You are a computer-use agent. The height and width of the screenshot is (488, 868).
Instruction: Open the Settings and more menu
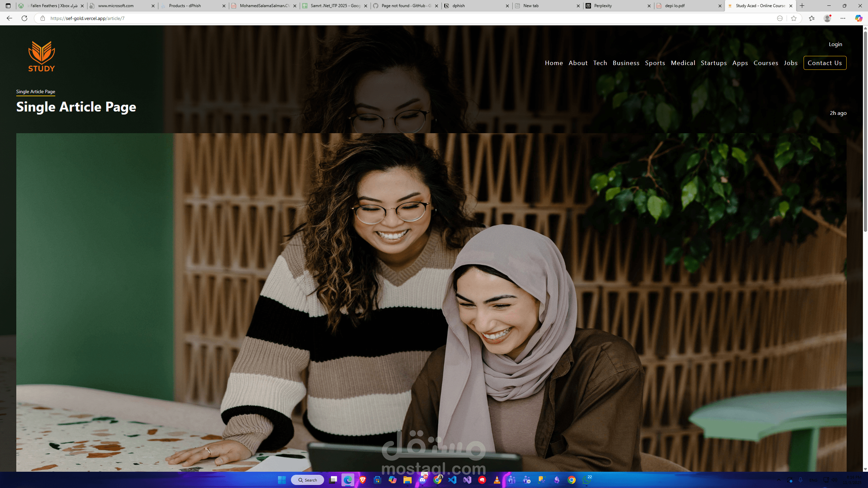[843, 18]
